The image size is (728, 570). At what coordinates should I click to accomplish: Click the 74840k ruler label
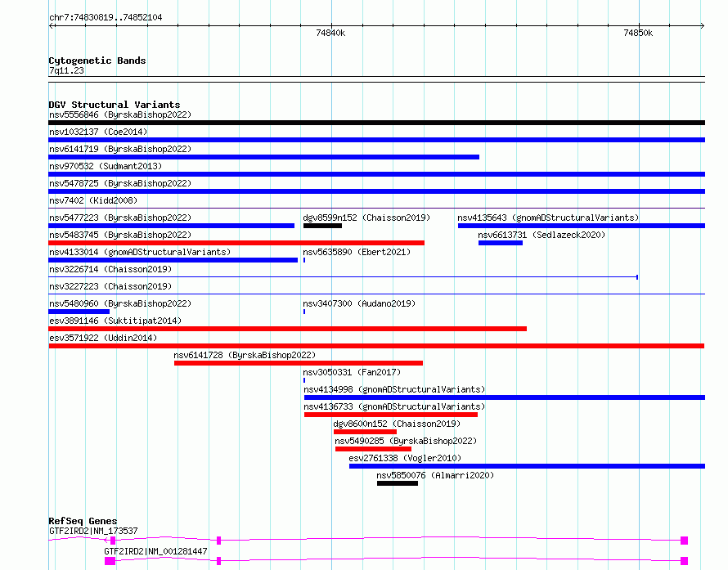[330, 33]
